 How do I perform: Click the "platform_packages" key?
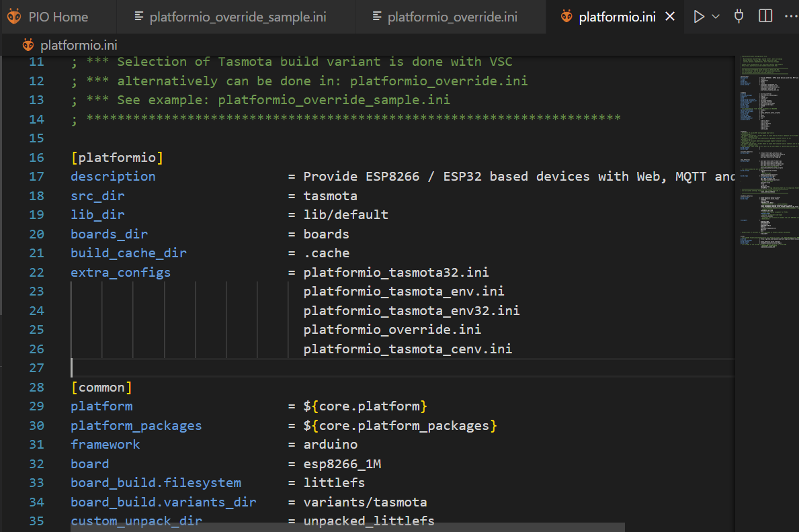(136, 425)
